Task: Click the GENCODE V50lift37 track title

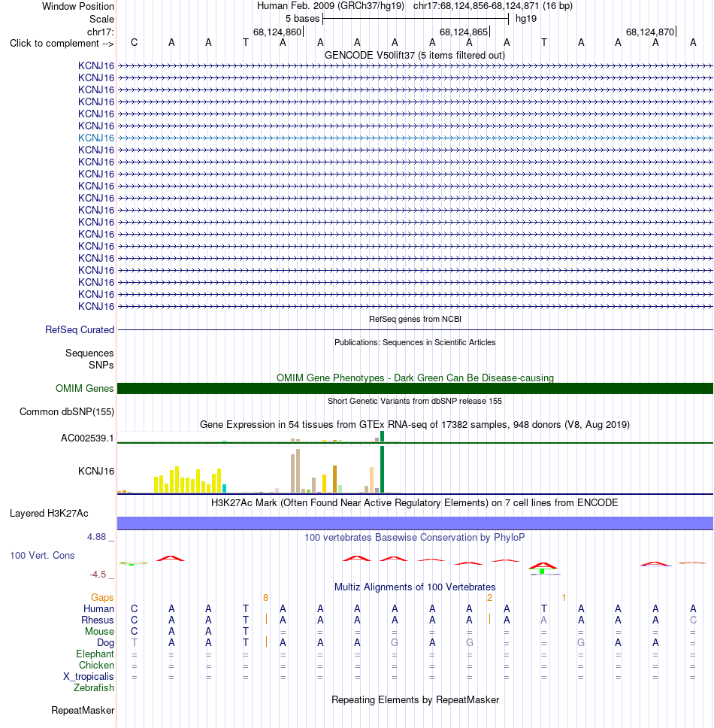Action: click(415, 55)
